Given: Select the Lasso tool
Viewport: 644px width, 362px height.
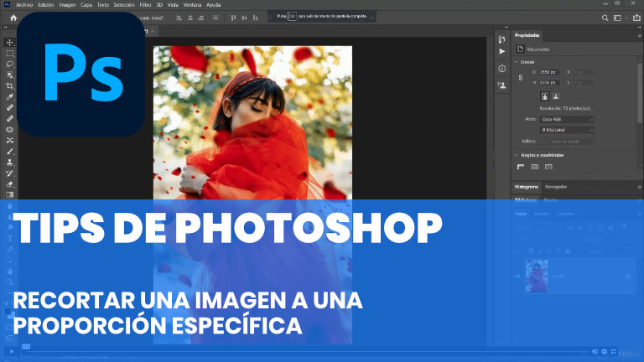Looking at the screenshot, I should point(10,64).
